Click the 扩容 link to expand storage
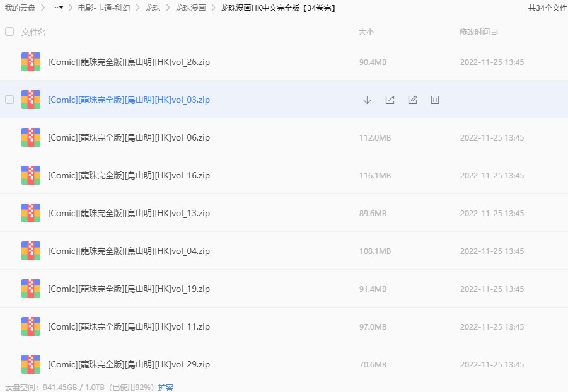Viewport: 568px width, 392px height. pyautogui.click(x=166, y=387)
